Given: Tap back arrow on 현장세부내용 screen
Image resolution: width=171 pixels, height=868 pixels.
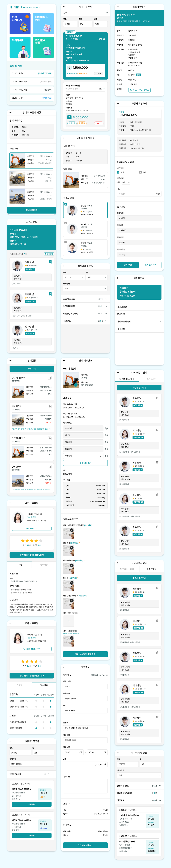Looking at the screenshot, I should pos(118,7).
